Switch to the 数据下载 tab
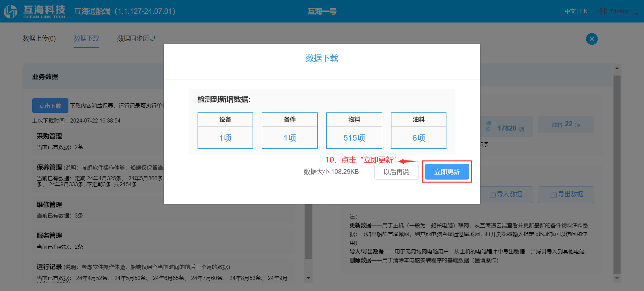 (87, 39)
